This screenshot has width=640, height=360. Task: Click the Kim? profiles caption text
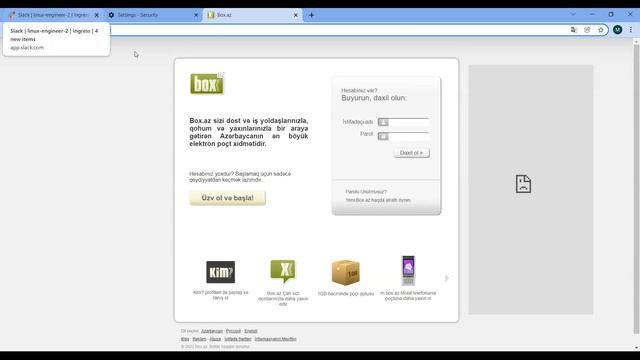tap(220, 295)
